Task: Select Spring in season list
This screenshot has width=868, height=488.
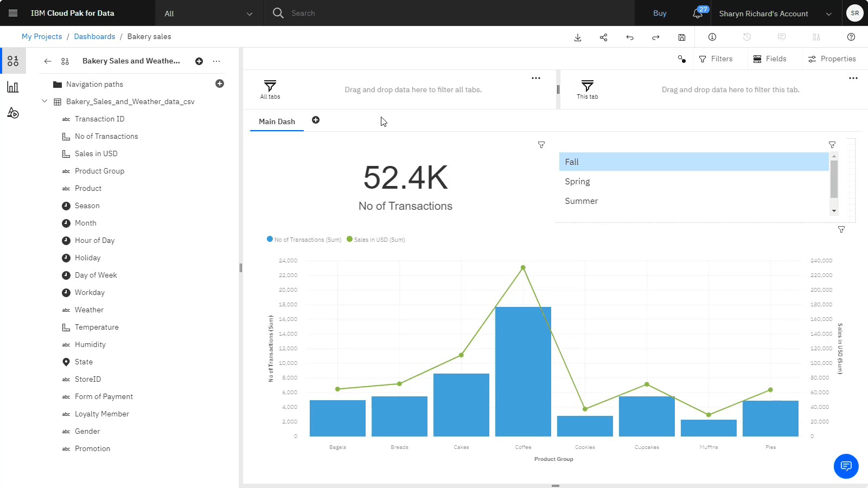Action: coord(694,181)
